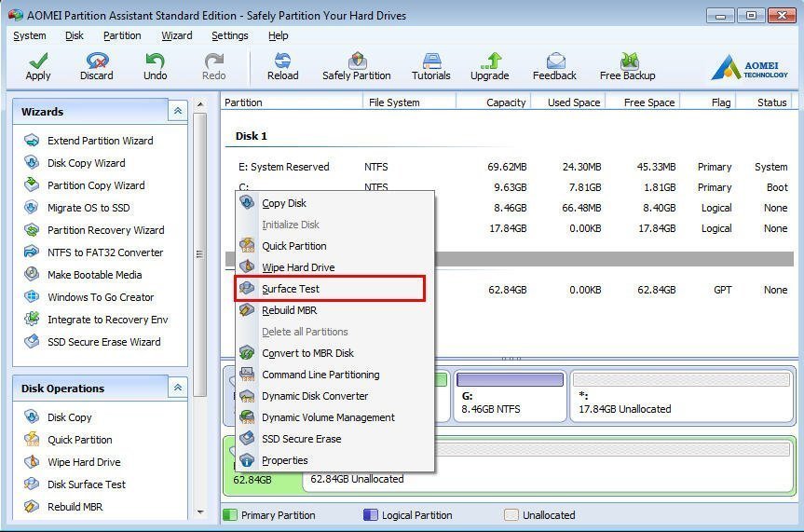Select the E: System Reserved partition row
Image resolution: width=804 pixels, height=532 pixels.
coord(510,168)
